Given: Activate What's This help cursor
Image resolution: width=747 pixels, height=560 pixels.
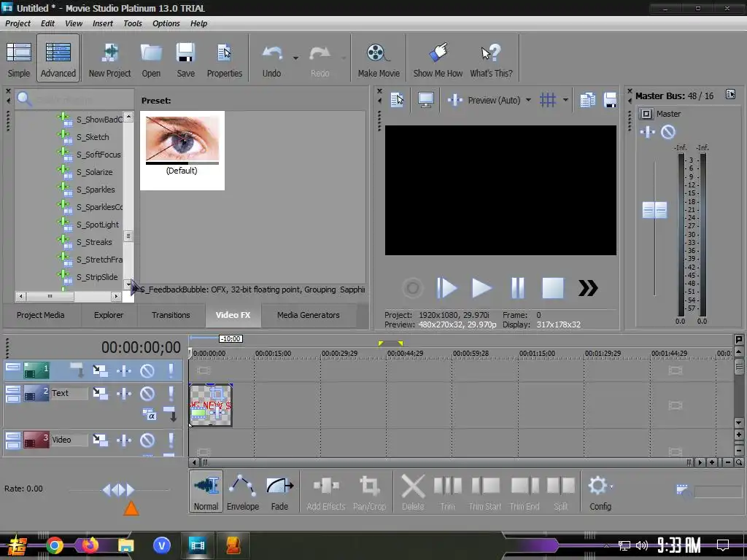Looking at the screenshot, I should [491, 60].
